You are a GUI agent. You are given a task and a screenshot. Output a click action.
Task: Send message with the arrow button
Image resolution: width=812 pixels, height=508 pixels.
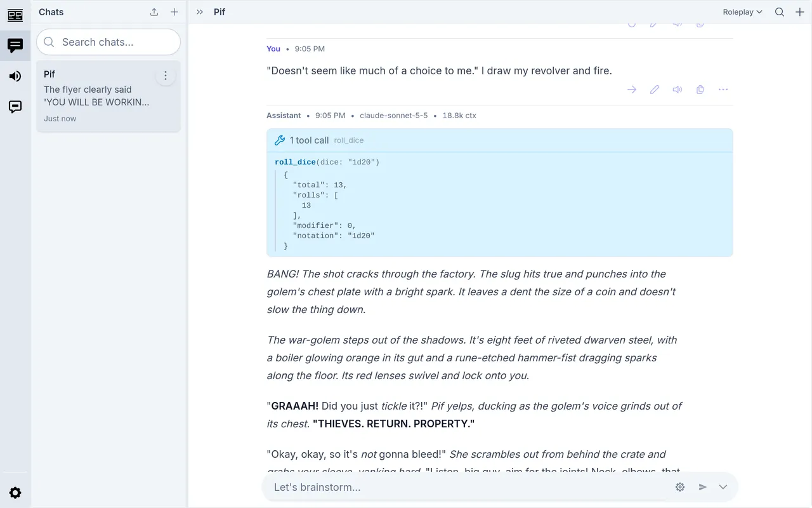(703, 487)
